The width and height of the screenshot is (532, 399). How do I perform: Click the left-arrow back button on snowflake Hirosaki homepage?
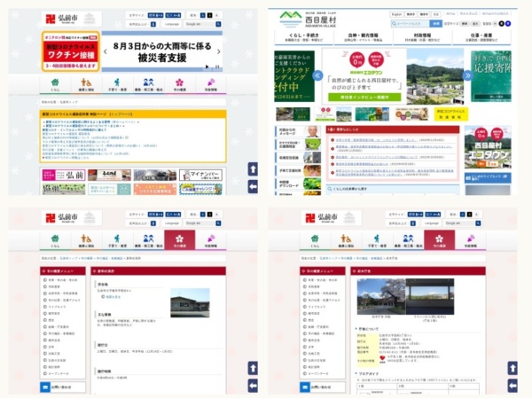253,186
